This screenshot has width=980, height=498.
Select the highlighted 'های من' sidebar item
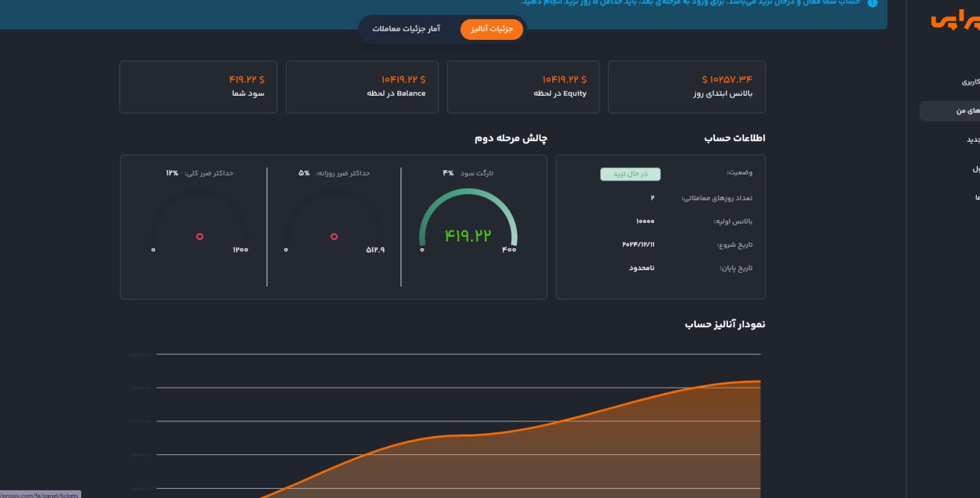click(949, 111)
